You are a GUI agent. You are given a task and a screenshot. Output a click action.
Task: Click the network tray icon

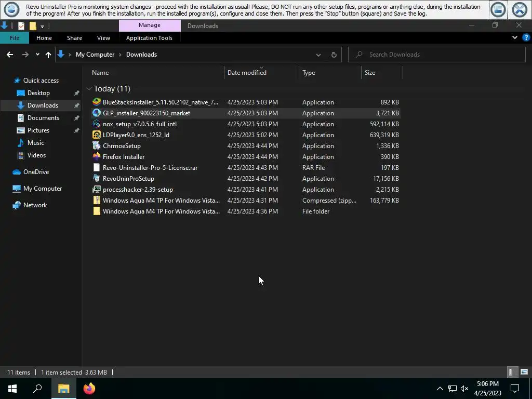452,389
